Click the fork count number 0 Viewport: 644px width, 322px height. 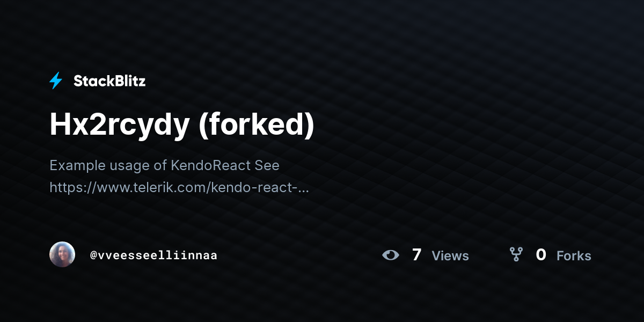point(541,255)
